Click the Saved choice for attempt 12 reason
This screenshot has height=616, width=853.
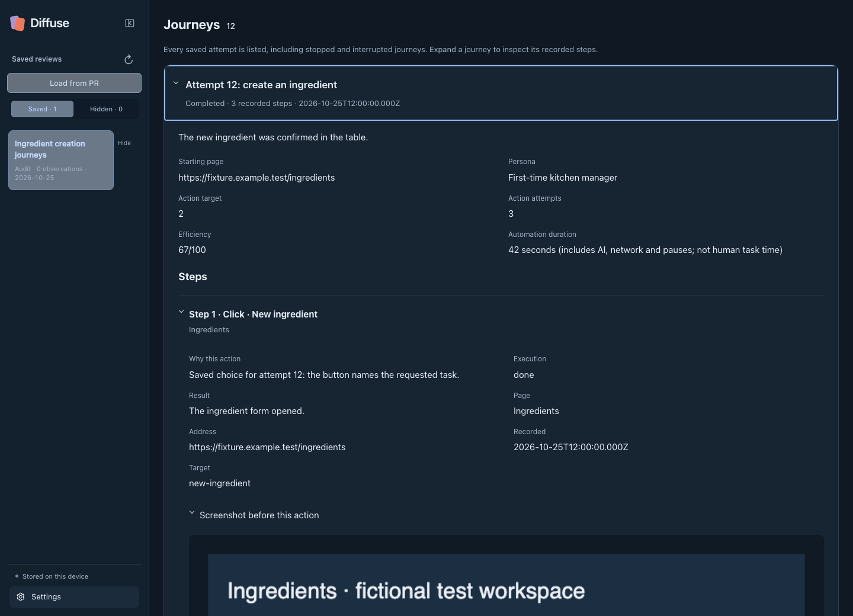coord(324,375)
